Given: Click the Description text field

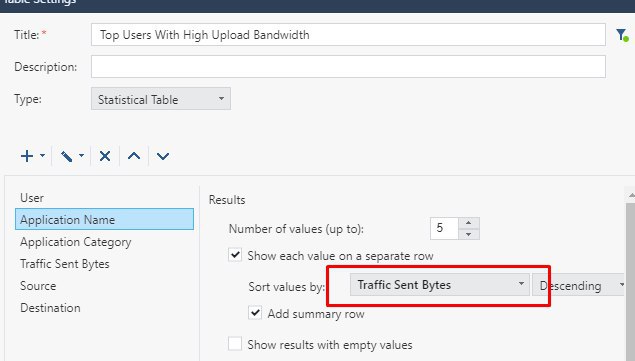Looking at the screenshot, I should pos(348,66).
